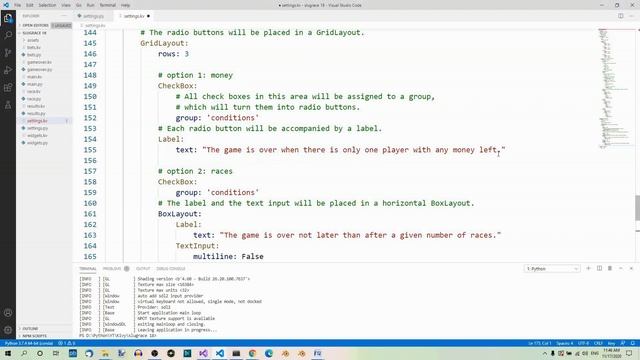640x360 pixels.
Task: Click the system clock in the taskbar
Action: tap(611, 353)
